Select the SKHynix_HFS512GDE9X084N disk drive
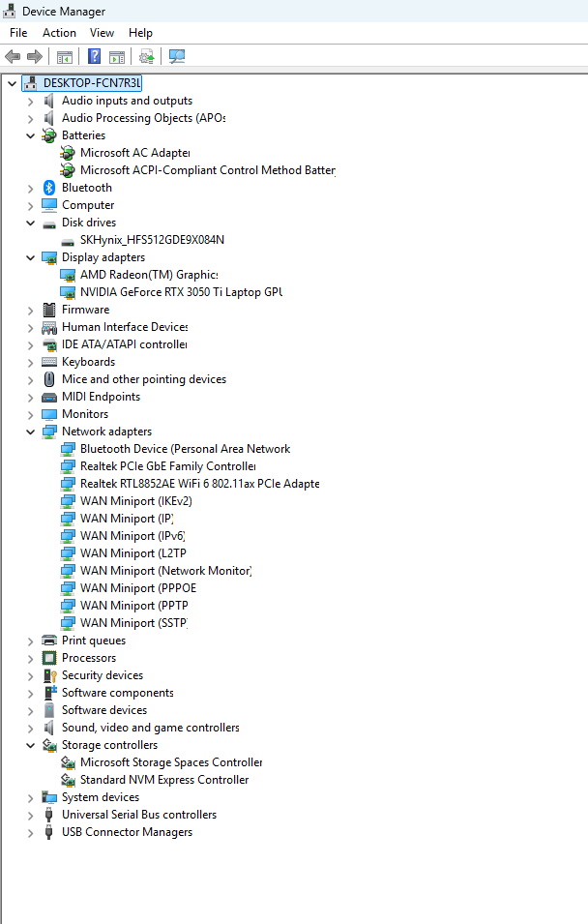588x924 pixels. tap(152, 240)
